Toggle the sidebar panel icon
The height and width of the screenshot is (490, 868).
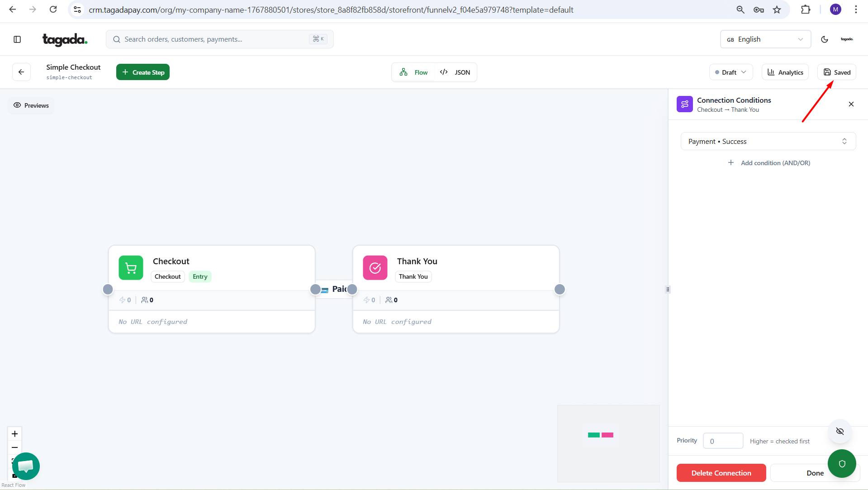click(x=17, y=39)
